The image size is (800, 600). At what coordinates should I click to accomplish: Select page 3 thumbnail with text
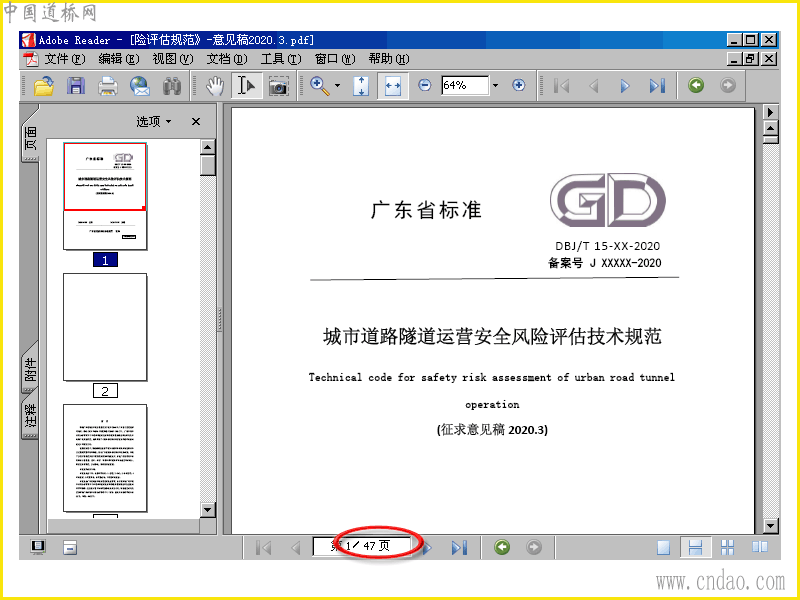[105, 458]
